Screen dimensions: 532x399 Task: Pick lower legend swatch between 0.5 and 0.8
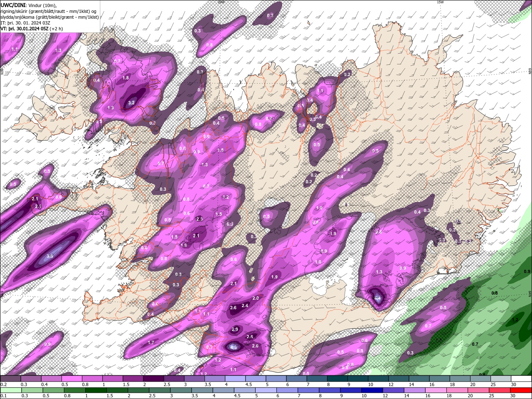pyautogui.click(x=53, y=390)
